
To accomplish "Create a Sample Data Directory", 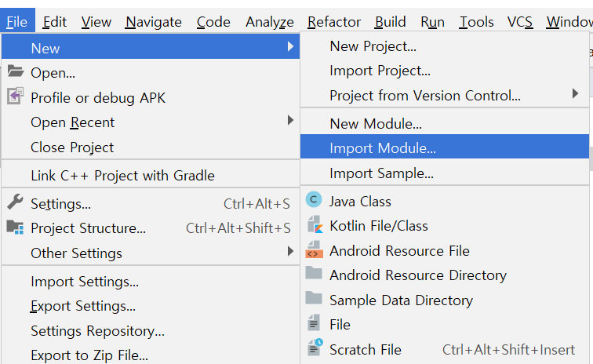I will [445, 300].
